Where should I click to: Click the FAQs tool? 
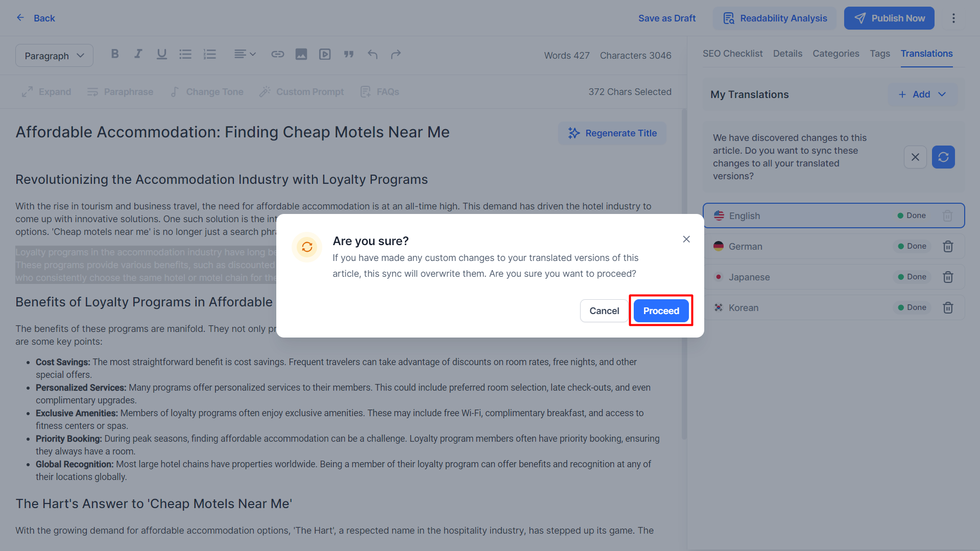tap(380, 92)
